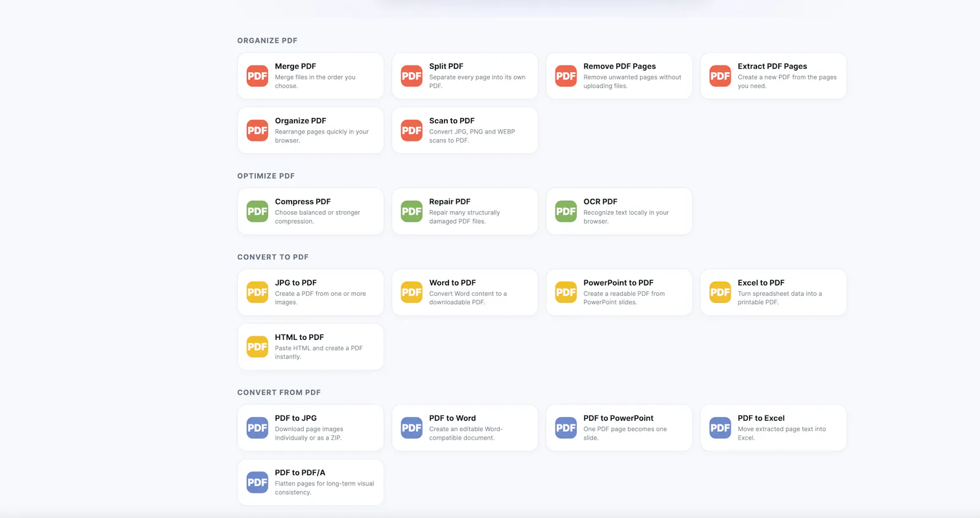
Task: Open the PDF to PowerPoint title
Action: point(618,418)
